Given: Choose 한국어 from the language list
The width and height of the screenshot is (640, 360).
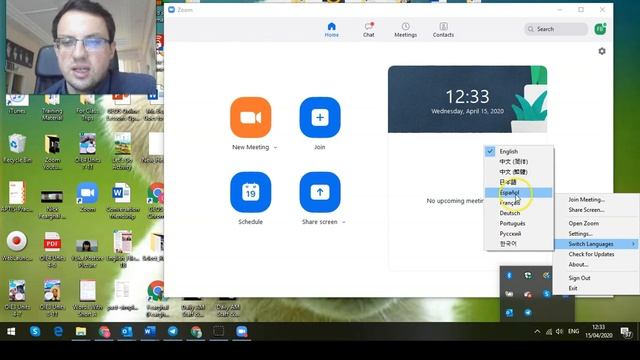Looking at the screenshot, I should pos(519,244).
